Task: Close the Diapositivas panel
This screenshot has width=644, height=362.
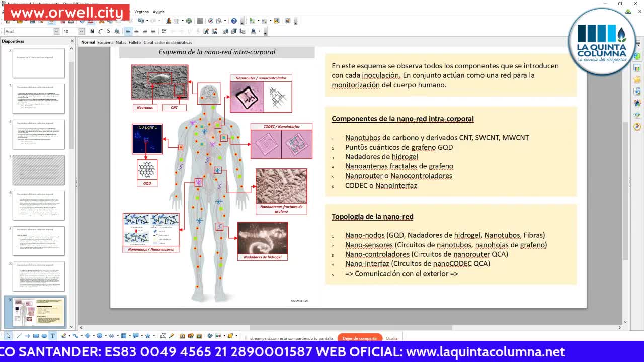Action: (x=72, y=41)
